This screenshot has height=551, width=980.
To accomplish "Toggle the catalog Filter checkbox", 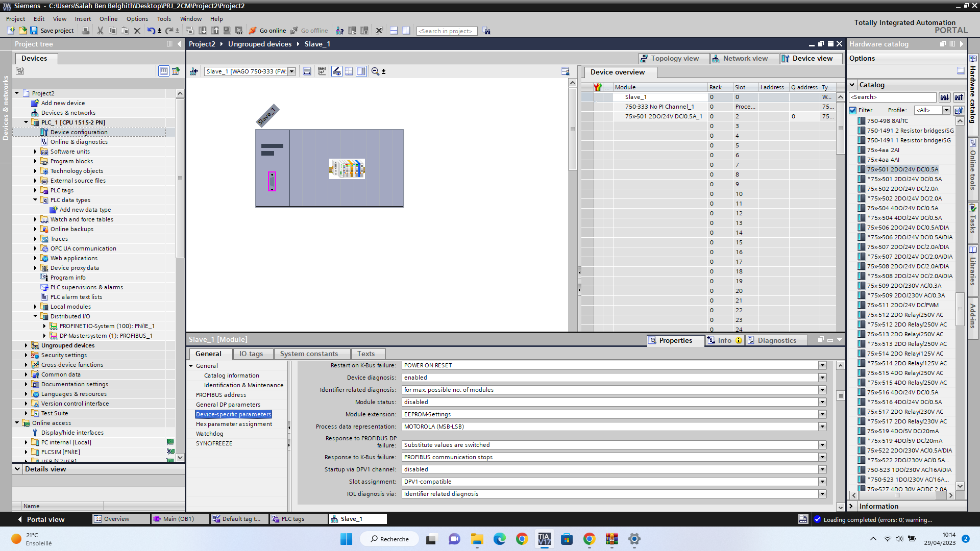I will click(x=853, y=110).
